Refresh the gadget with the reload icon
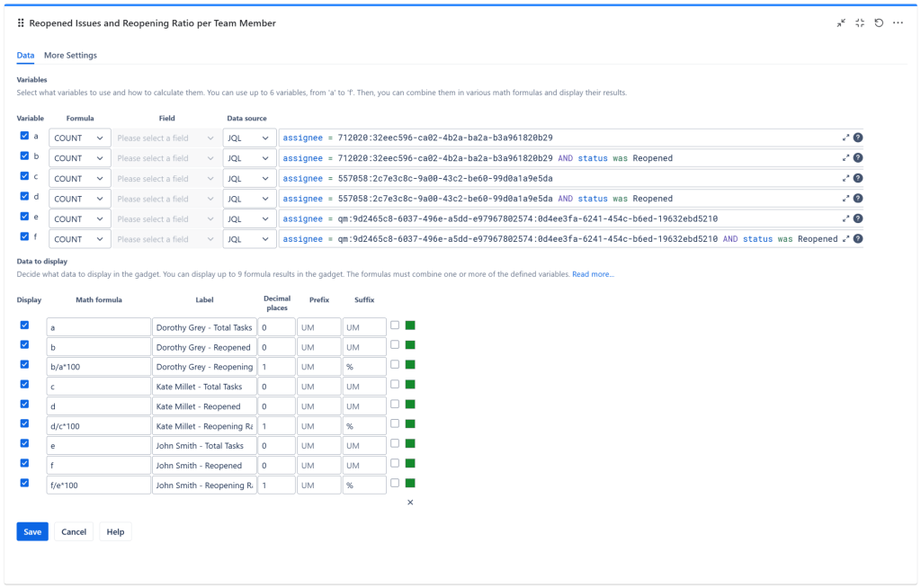This screenshot has height=588, width=921. click(879, 23)
